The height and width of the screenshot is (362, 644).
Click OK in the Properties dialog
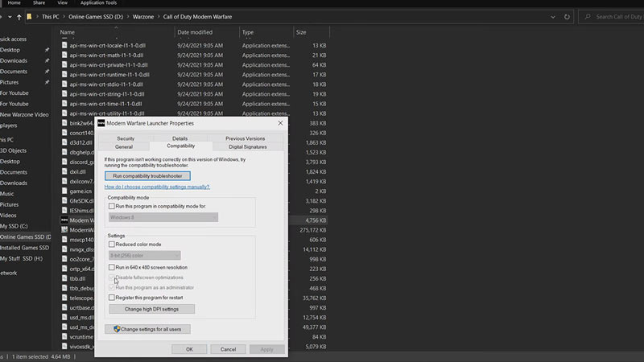coord(189,349)
